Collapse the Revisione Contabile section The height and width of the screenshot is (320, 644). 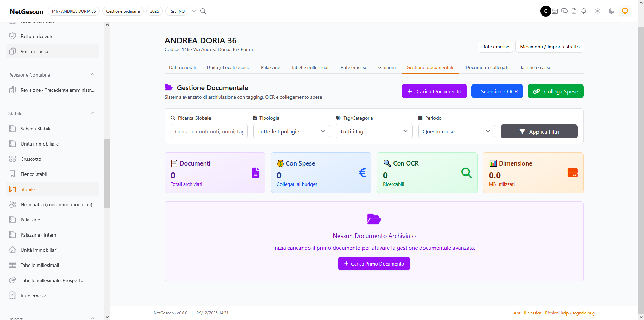[x=92, y=74]
